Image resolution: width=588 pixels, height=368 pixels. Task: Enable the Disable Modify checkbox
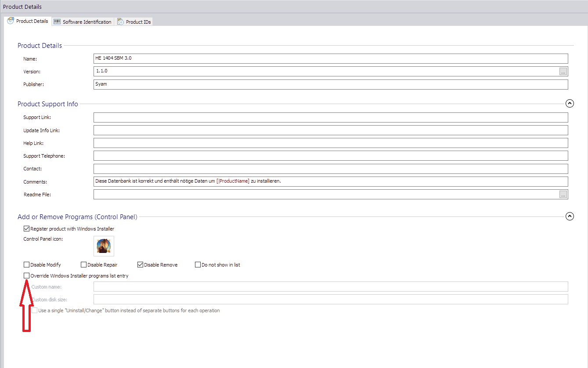pos(27,265)
